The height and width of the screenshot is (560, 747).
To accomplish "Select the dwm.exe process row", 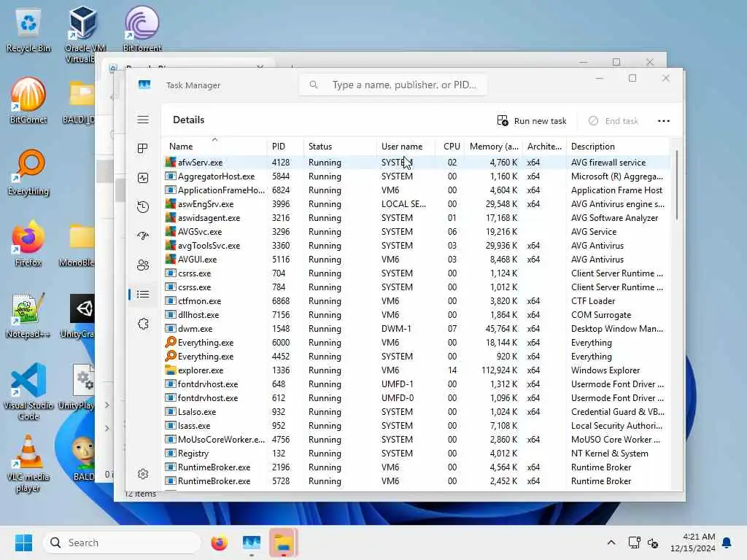I will click(417, 329).
